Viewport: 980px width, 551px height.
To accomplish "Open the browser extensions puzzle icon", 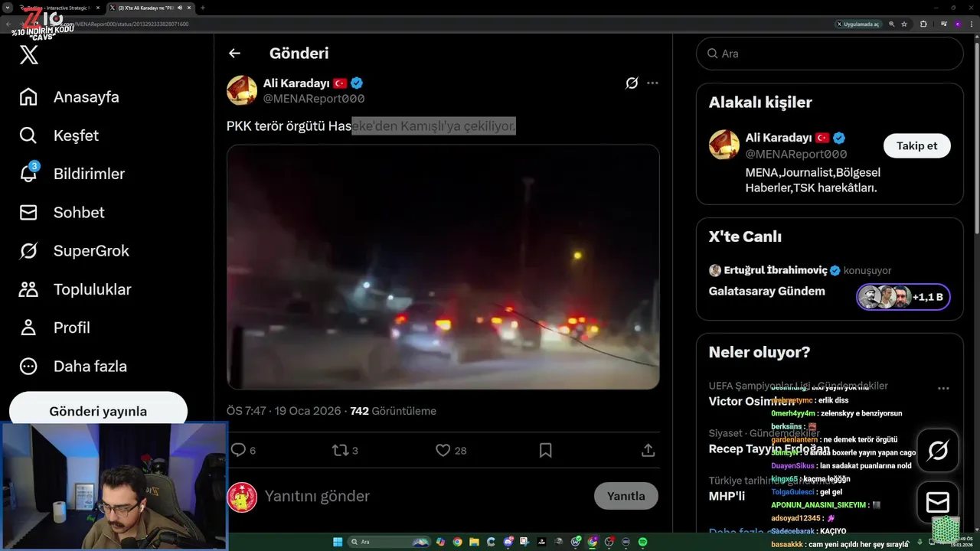I will coord(923,24).
